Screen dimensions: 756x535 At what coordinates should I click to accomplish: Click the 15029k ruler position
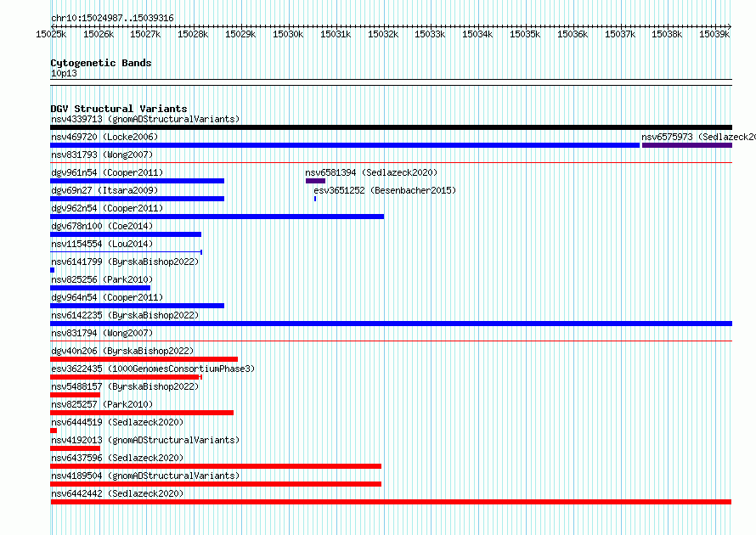click(x=240, y=34)
